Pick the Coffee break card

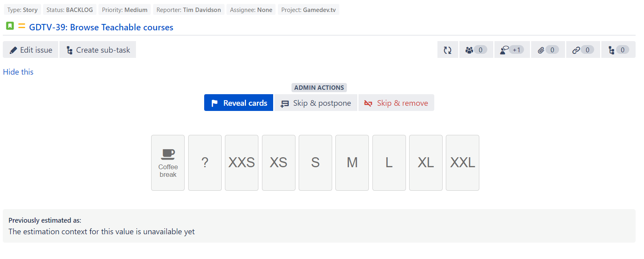point(168,163)
